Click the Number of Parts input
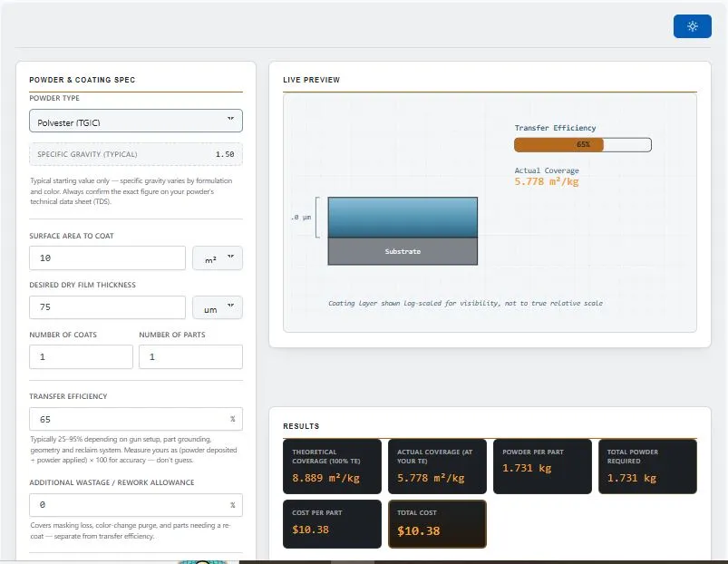The image size is (728, 564). tap(190, 357)
